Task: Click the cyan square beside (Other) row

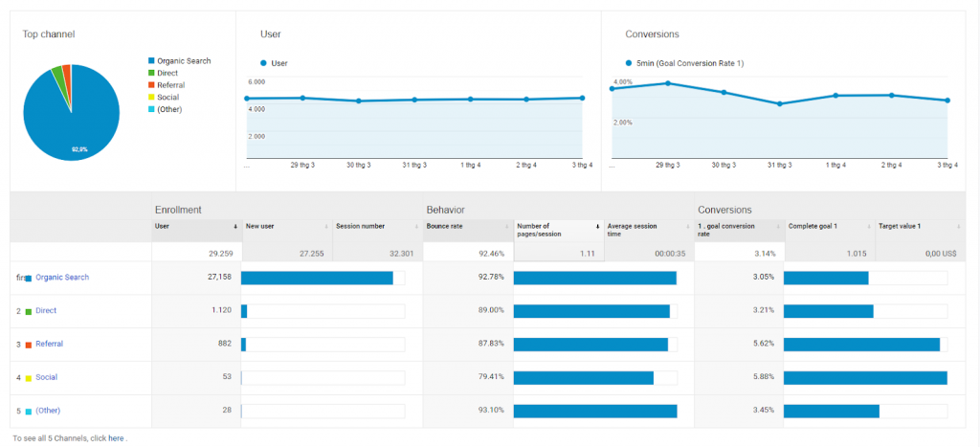Action: 28,412
